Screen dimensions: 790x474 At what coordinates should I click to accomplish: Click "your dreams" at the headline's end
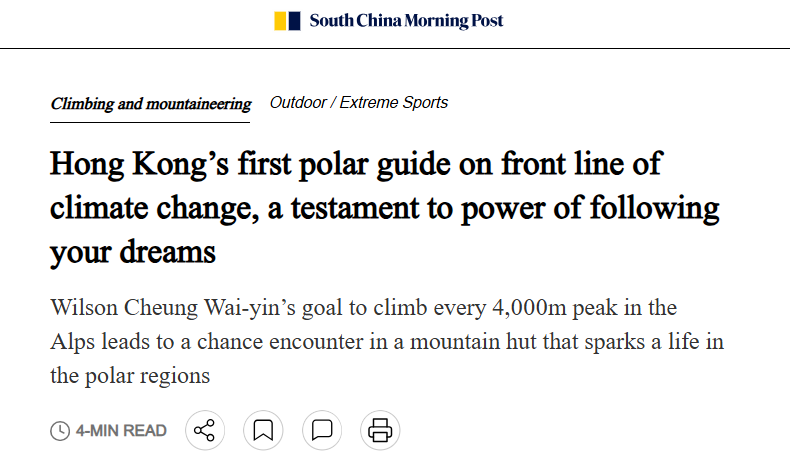coord(133,252)
